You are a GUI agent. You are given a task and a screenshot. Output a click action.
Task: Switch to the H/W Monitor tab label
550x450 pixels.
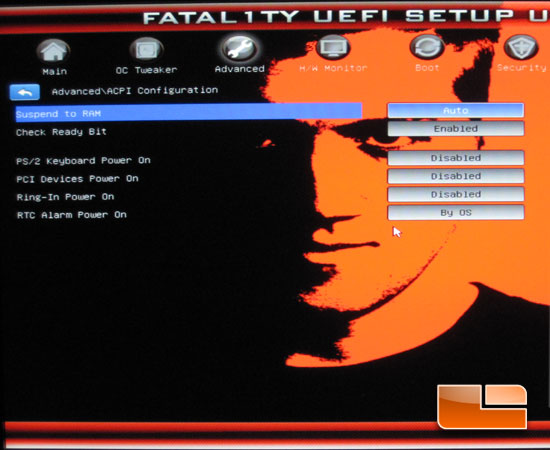click(333, 68)
